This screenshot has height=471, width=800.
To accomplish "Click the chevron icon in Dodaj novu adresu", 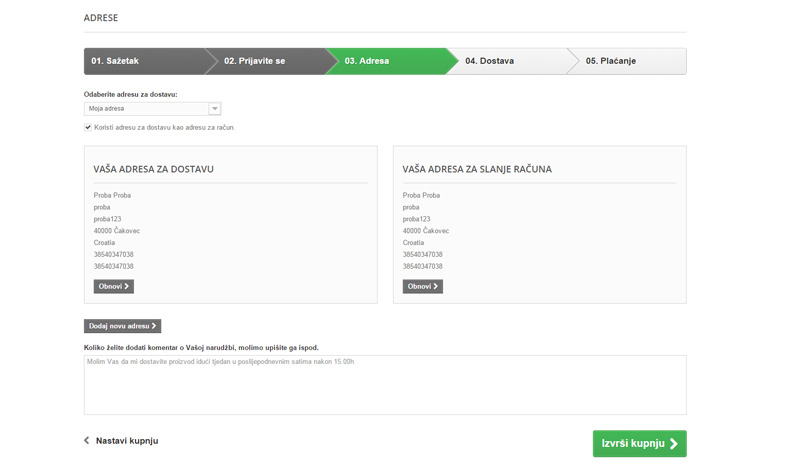I will [154, 326].
